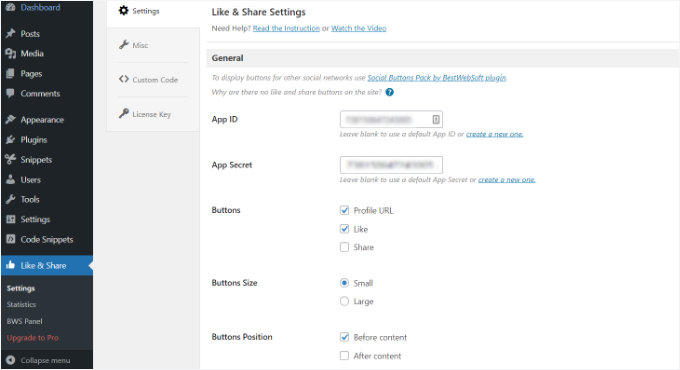Click the Appearance paintbrush icon
The height and width of the screenshot is (370, 680).
pos(10,120)
